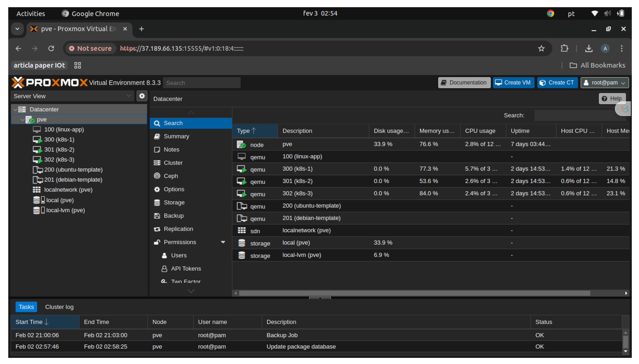
Task: Click the Replication menu icon
Action: click(x=157, y=229)
